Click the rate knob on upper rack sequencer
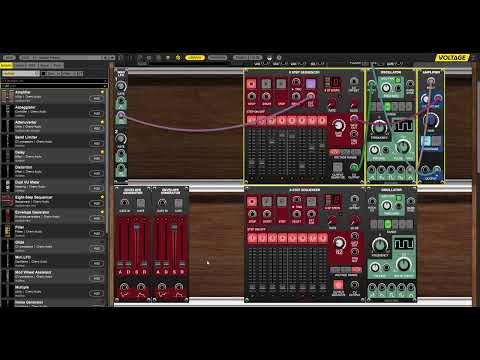The height and width of the screenshot is (360, 480). pyautogui.click(x=332, y=103)
